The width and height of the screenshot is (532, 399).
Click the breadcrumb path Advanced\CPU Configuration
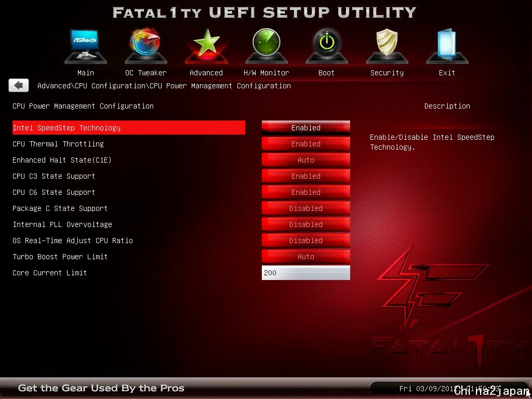click(x=91, y=86)
